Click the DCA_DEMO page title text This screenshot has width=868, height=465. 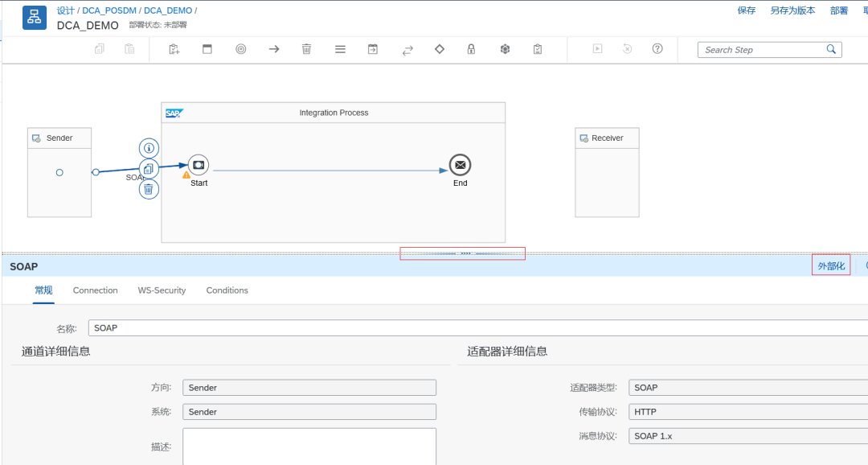(88, 26)
